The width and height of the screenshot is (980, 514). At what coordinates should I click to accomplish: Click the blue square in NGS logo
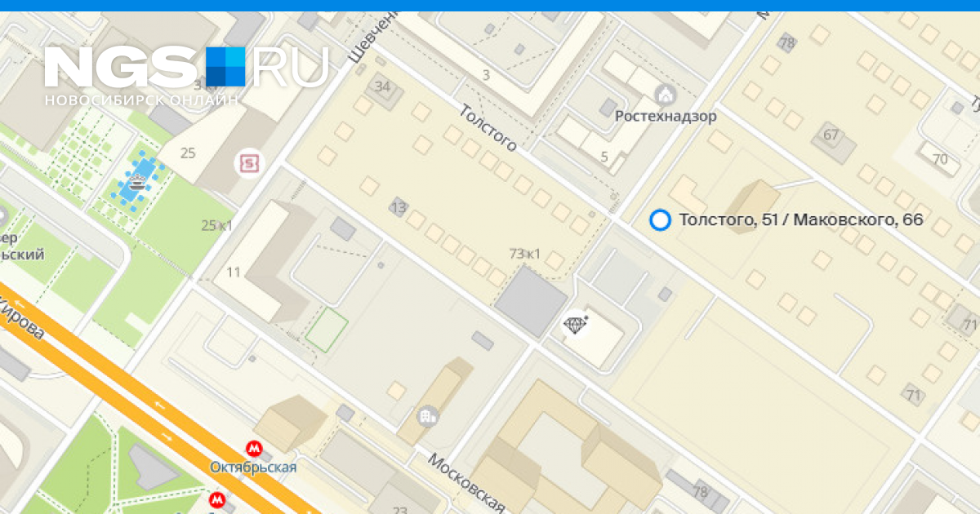(225, 67)
